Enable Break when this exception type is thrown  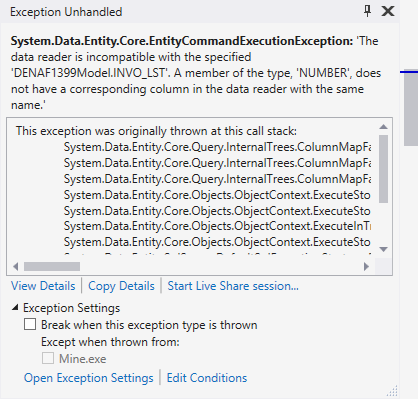(30, 324)
